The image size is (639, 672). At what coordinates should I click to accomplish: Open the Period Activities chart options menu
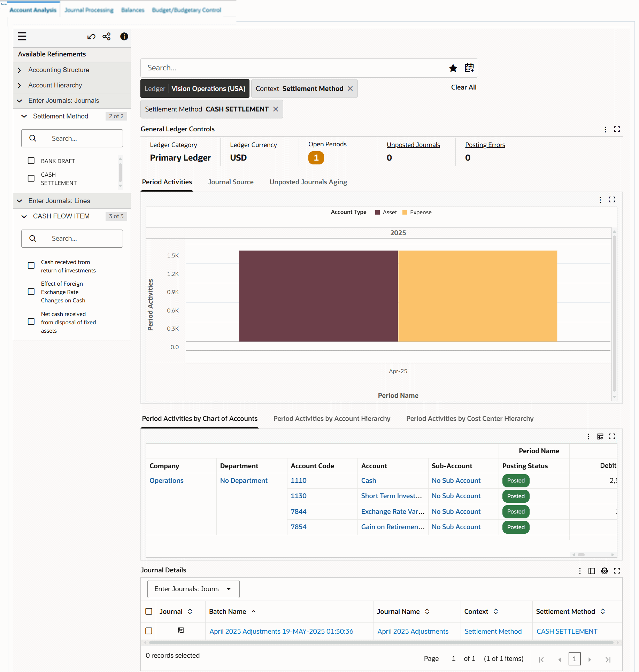[600, 200]
